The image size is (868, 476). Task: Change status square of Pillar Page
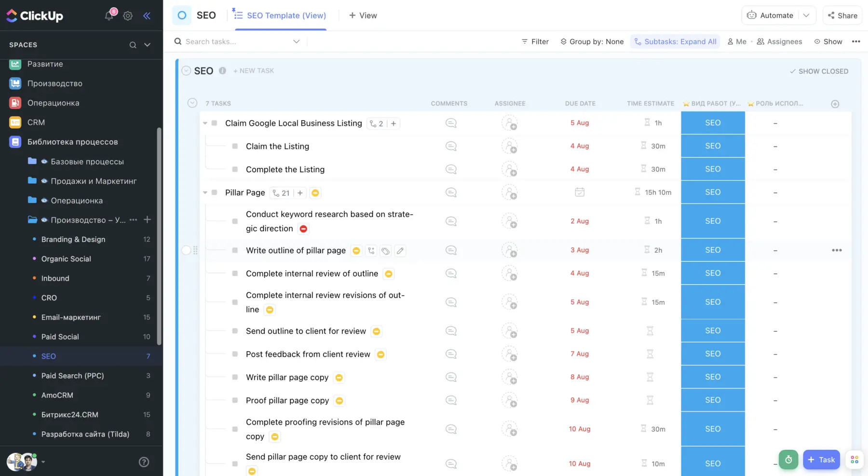coord(214,192)
